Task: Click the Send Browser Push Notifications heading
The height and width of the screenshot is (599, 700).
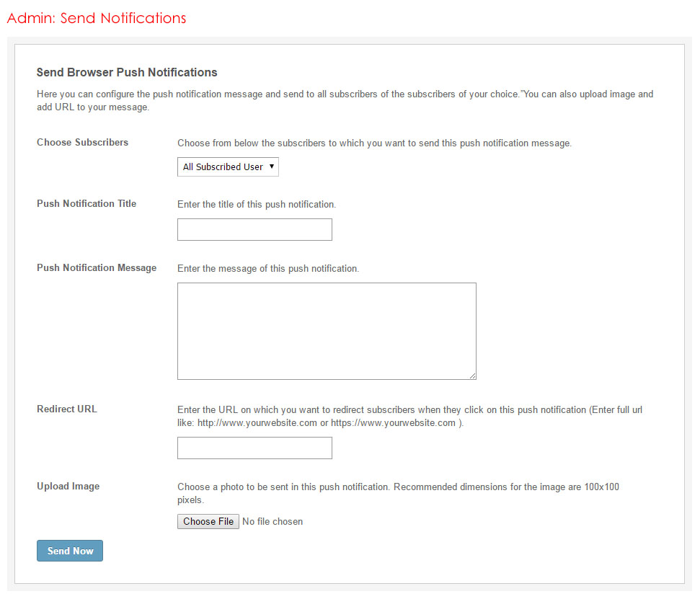Action: [x=127, y=72]
